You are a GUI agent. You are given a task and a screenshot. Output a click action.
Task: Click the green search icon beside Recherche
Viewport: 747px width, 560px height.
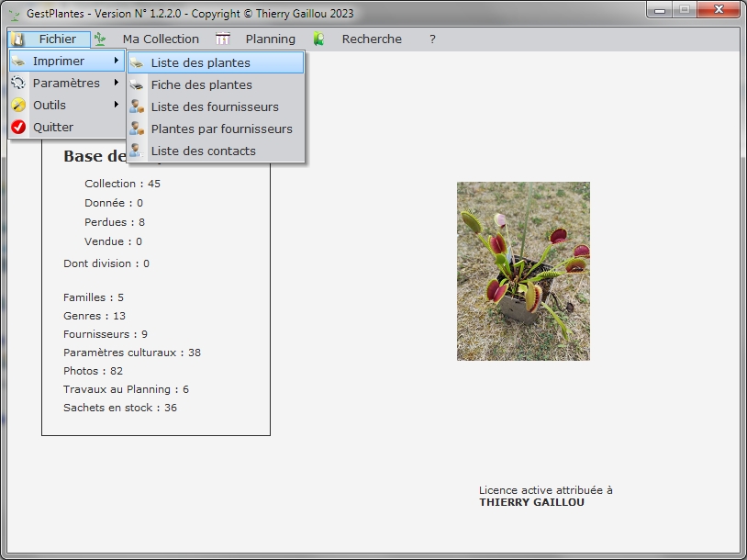coord(318,39)
